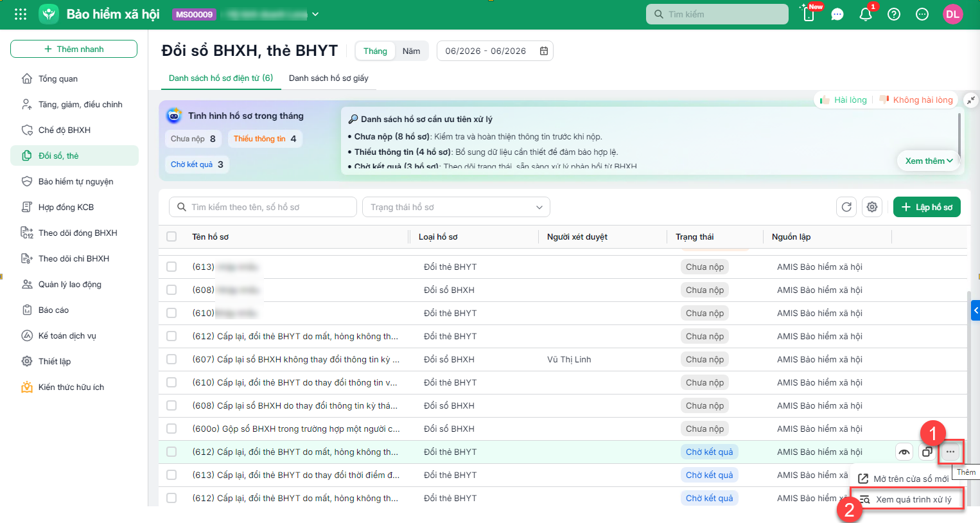Screen dimensions: 980x523
Task: Open Bảo hiểm tự nguyện in sidebar
Action: 74,181
